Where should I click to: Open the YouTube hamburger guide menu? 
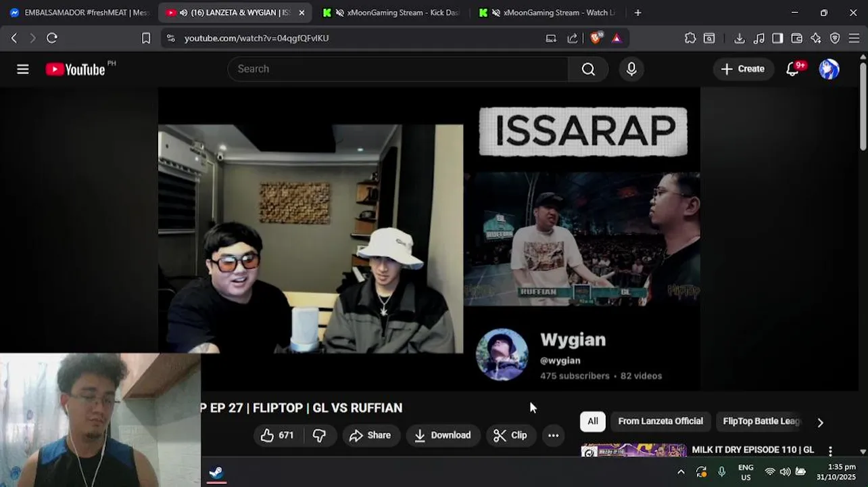[x=23, y=69]
